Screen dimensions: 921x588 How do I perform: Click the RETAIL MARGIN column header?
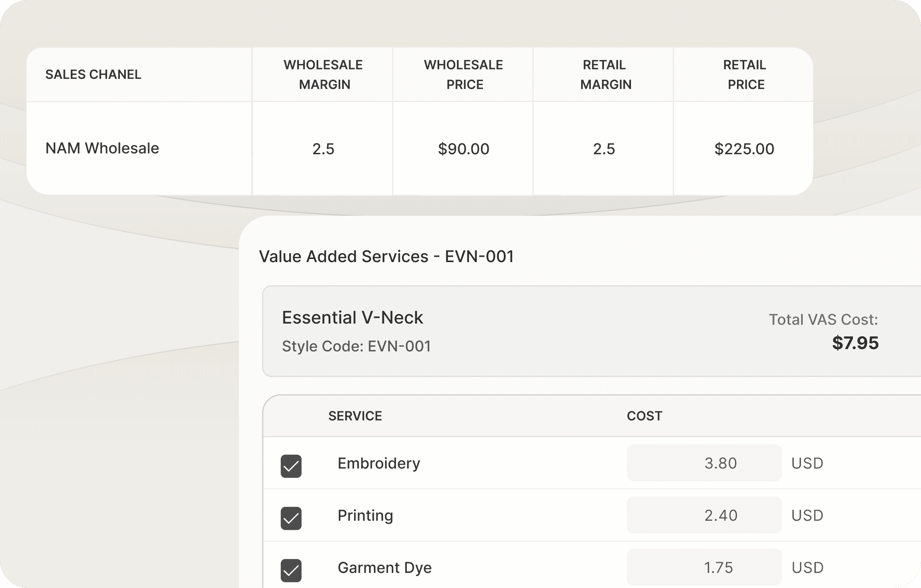pyautogui.click(x=604, y=74)
